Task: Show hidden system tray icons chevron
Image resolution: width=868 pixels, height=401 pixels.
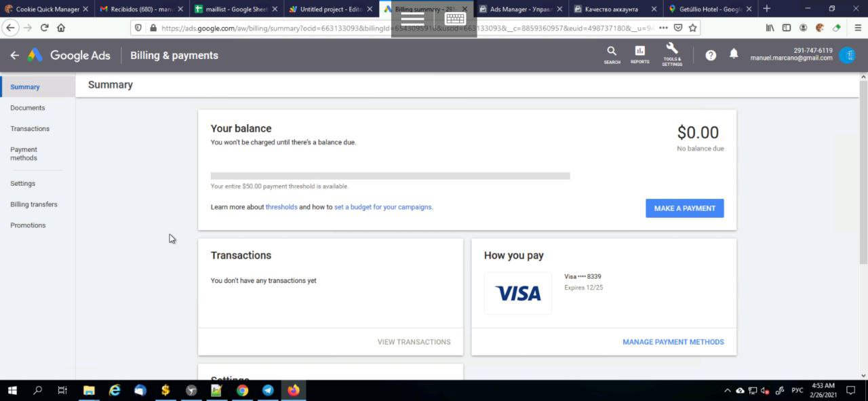Action: [x=728, y=390]
